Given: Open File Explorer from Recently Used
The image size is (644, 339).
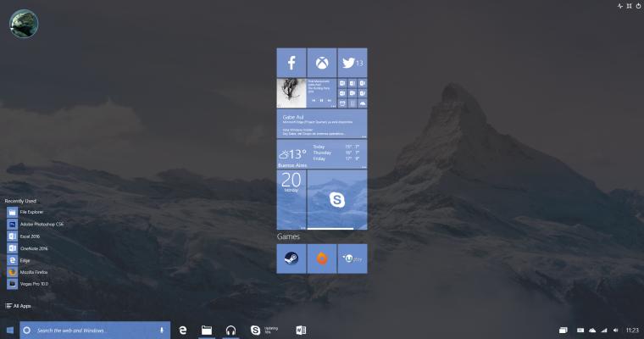Looking at the screenshot, I should pyautogui.click(x=25, y=212).
